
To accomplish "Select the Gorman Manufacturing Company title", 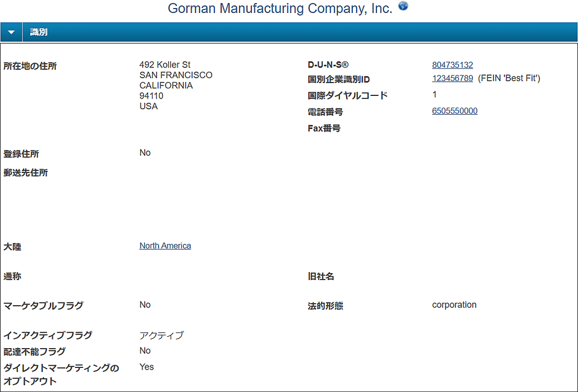I will click(x=280, y=8).
